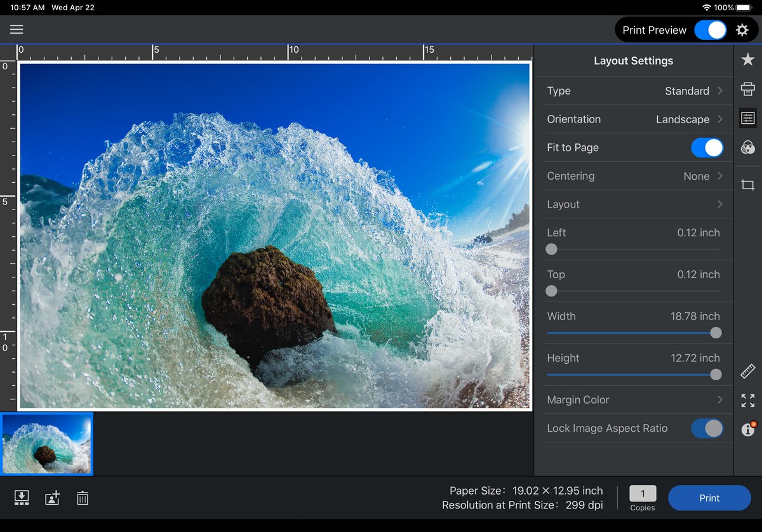Disable the Fit to Page toggle
This screenshot has height=532, width=762.
(x=706, y=148)
